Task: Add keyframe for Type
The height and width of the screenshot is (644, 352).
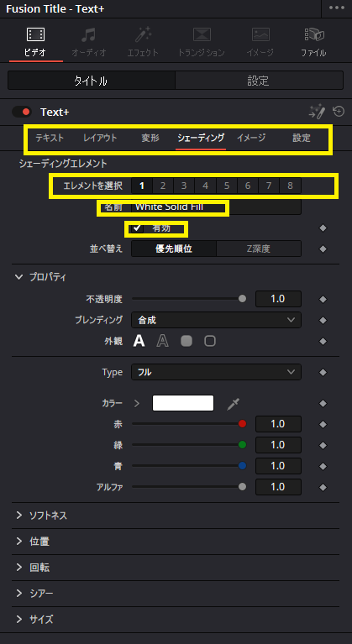Action: (x=323, y=373)
